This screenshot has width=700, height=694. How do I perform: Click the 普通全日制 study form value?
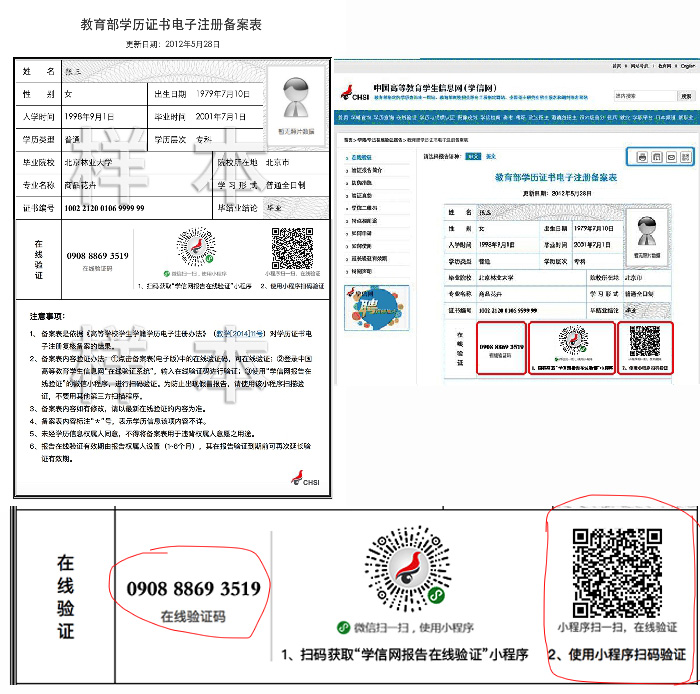(285, 185)
